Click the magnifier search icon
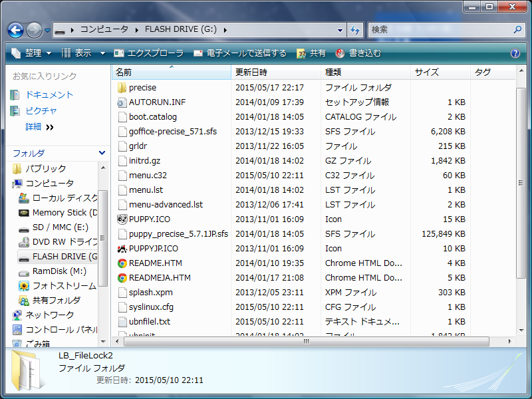Viewport: 532px width, 399px height. [x=517, y=30]
